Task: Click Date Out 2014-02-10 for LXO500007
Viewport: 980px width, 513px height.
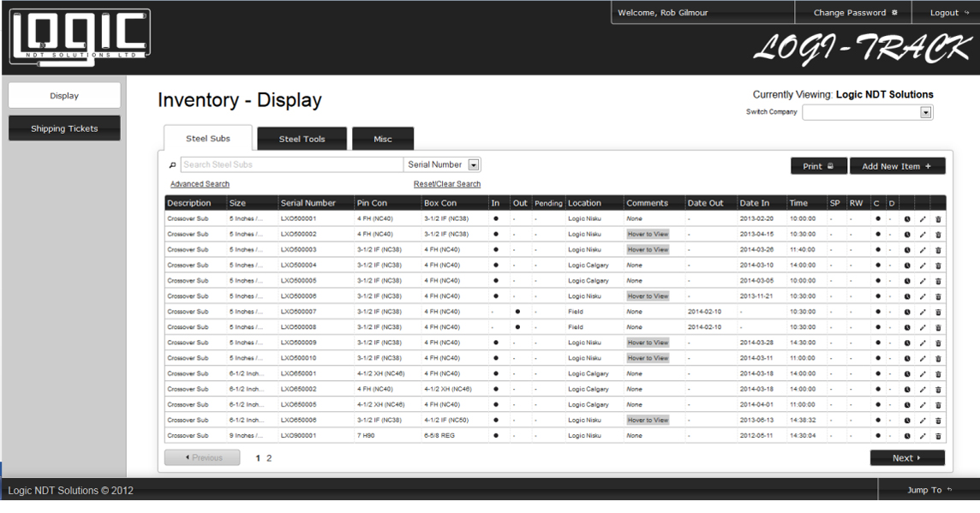Action: 704,312
